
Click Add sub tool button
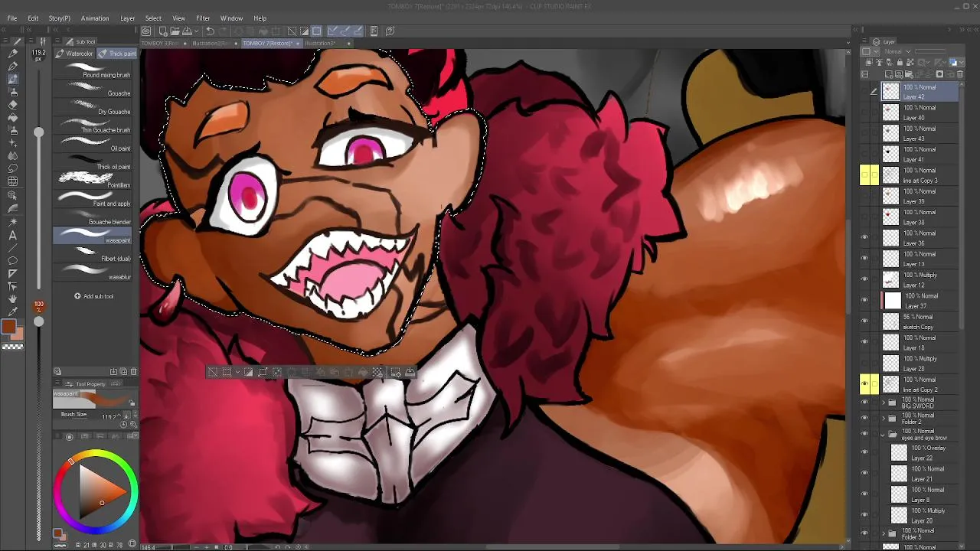pyautogui.click(x=93, y=296)
